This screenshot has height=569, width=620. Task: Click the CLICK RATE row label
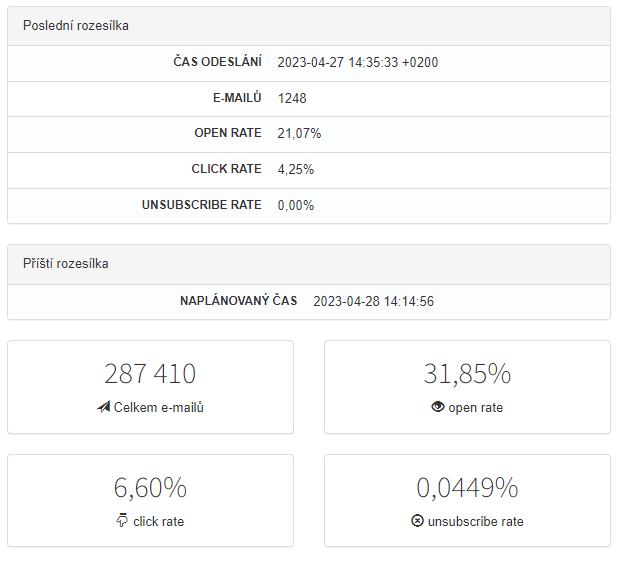[226, 169]
